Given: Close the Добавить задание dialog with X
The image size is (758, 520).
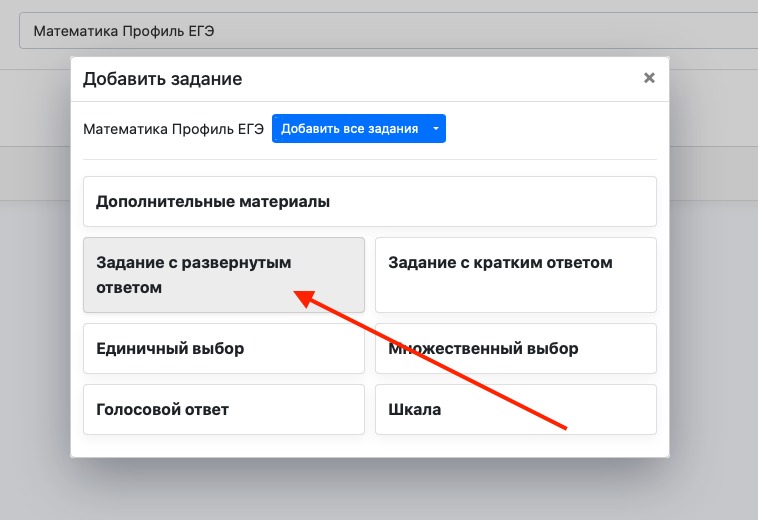Looking at the screenshot, I should pyautogui.click(x=649, y=78).
